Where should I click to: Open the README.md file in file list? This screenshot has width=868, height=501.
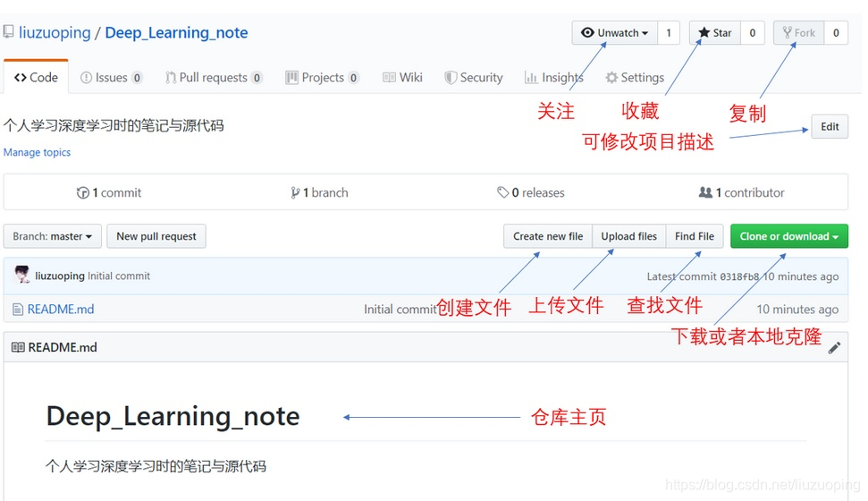click(61, 310)
